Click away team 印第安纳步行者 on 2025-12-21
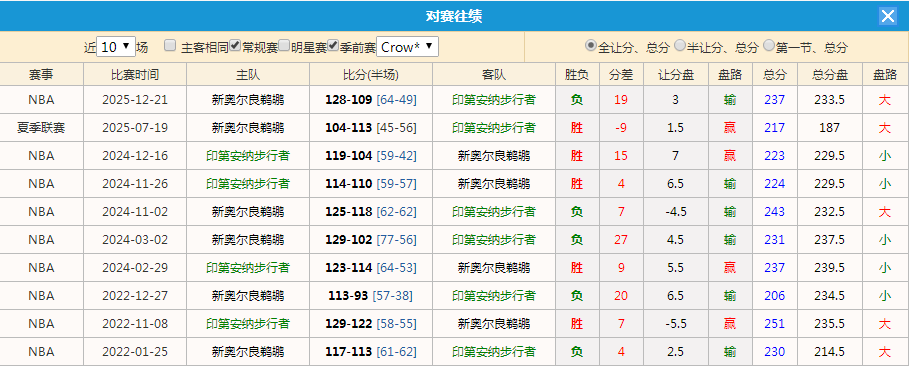909x366 pixels. [494, 100]
